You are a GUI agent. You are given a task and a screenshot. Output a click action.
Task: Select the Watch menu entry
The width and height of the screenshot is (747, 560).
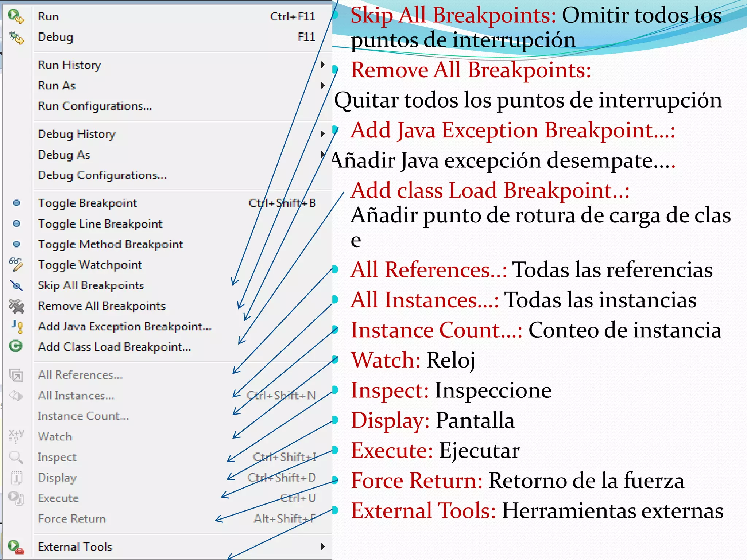(x=55, y=436)
